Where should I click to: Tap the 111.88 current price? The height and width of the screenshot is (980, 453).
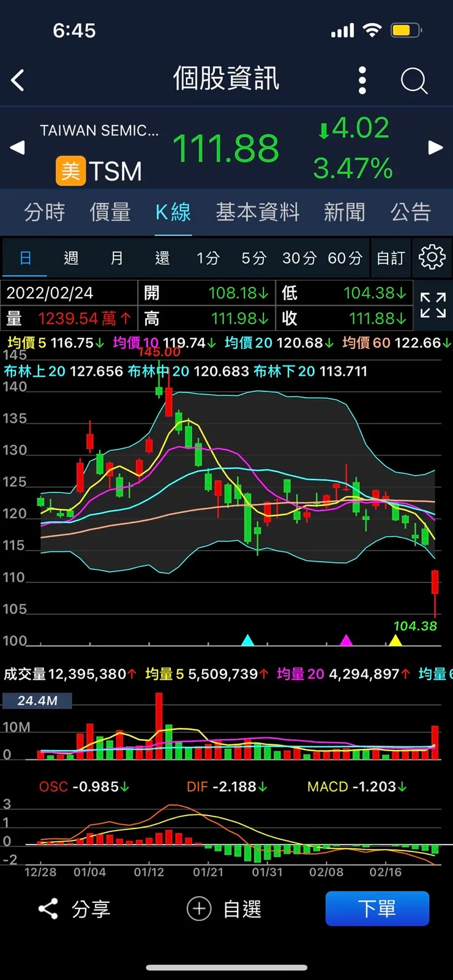point(226,149)
